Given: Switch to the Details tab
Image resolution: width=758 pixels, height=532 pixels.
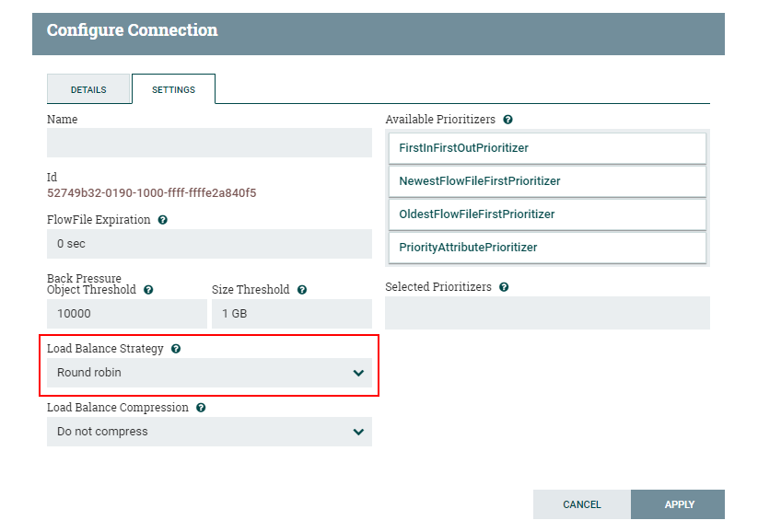Looking at the screenshot, I should click(88, 89).
